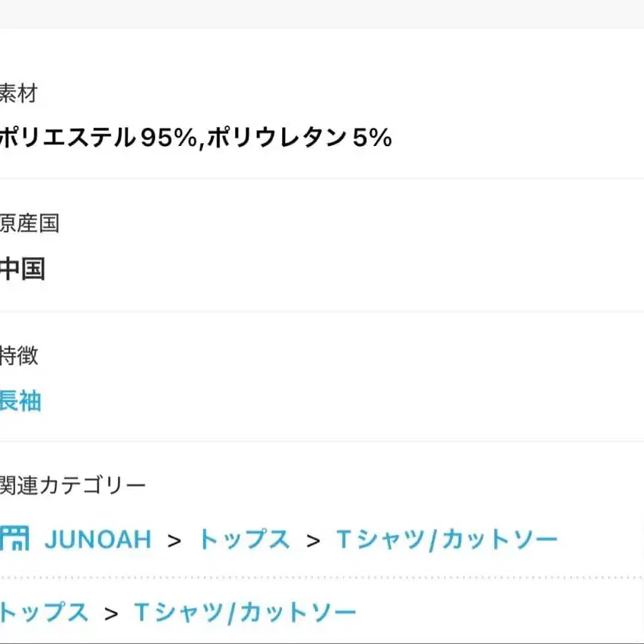Screen dimensions: 644x644
Task: Click the 長袖 feature tag
Action: click(x=20, y=401)
